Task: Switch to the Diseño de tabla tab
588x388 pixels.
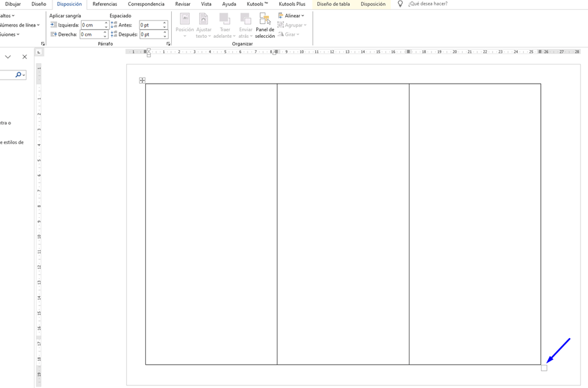Action: tap(333, 4)
